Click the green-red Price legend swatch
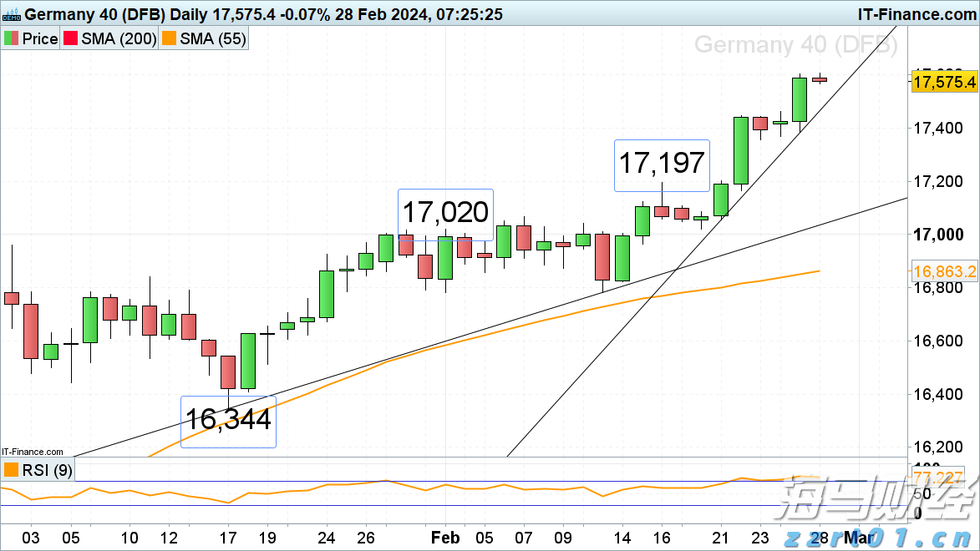980x551 pixels. (x=12, y=38)
